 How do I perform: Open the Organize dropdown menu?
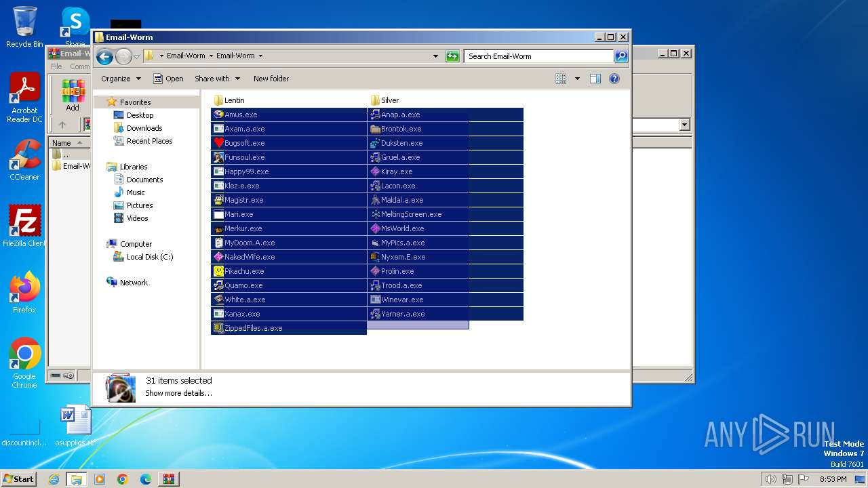[x=121, y=79]
